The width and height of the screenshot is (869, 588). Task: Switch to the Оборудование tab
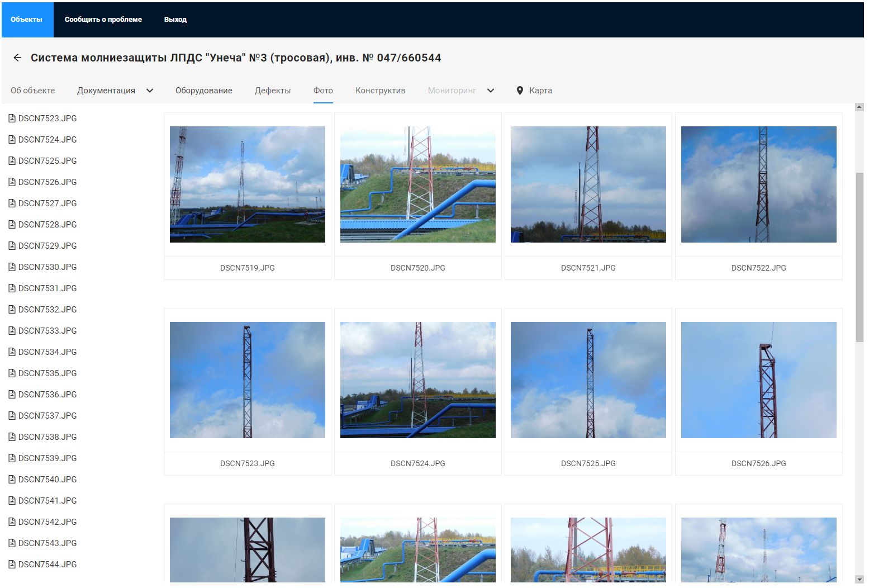(204, 91)
